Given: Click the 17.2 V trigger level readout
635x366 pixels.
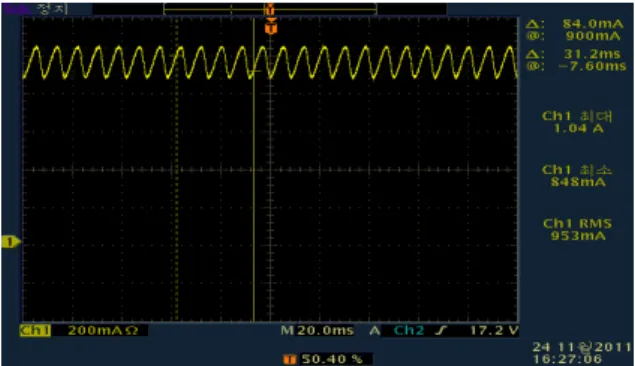Looking at the screenshot, I should tap(494, 330).
